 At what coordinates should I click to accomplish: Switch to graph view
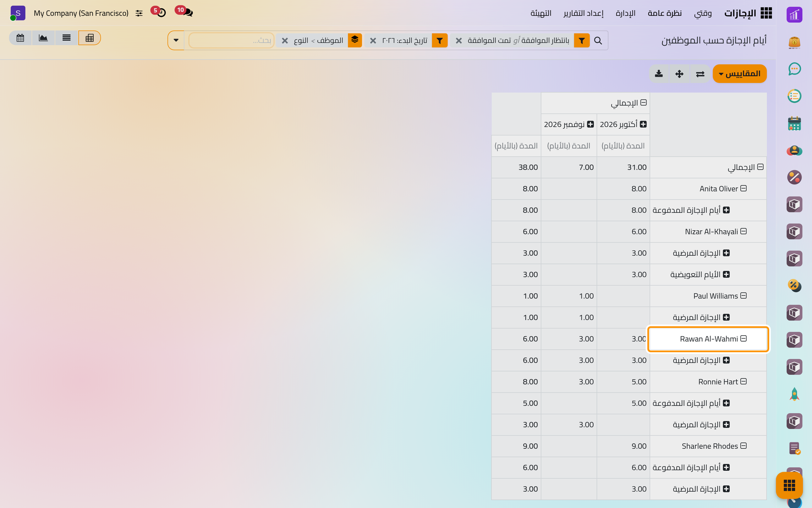point(43,38)
